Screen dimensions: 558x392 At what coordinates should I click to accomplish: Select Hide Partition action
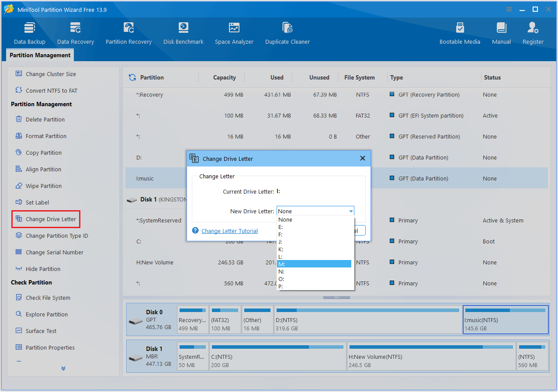point(38,269)
